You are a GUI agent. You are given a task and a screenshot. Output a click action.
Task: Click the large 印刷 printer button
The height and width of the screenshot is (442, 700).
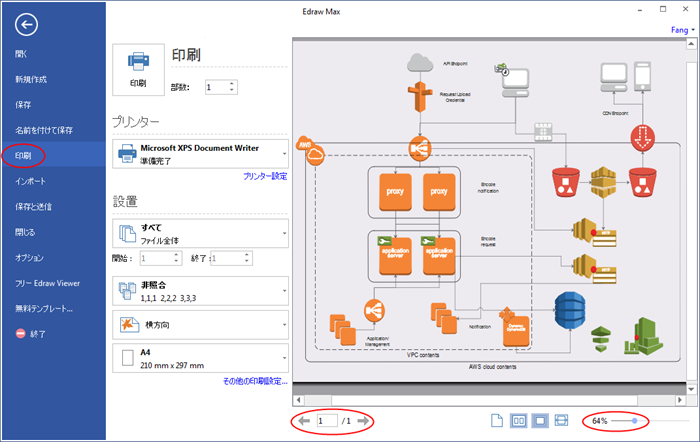(x=138, y=70)
